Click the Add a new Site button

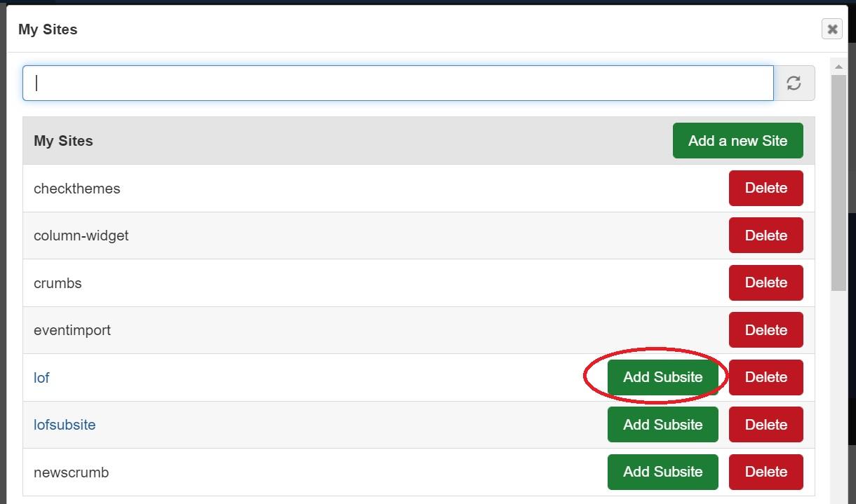click(738, 141)
